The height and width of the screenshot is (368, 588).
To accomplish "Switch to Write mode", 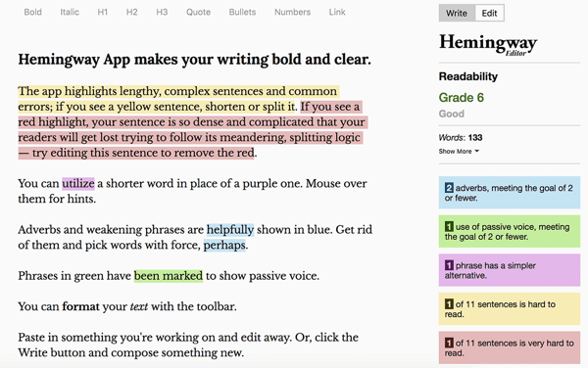I will (457, 13).
